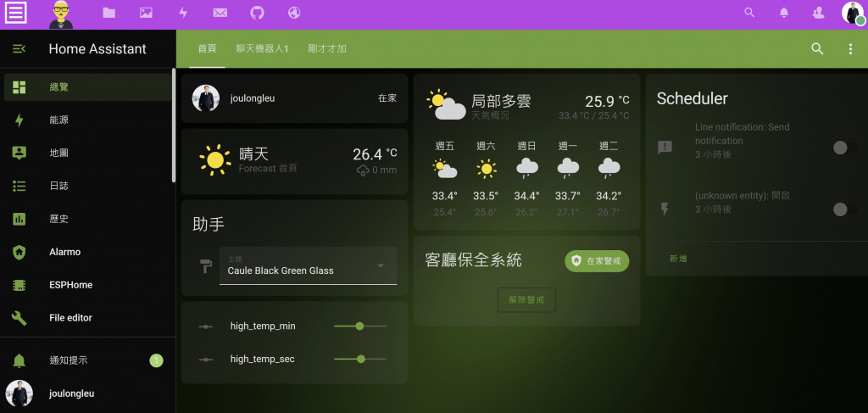868x413 pixels.
Task: Click 週一 rainy forecast icon
Action: pos(568,168)
